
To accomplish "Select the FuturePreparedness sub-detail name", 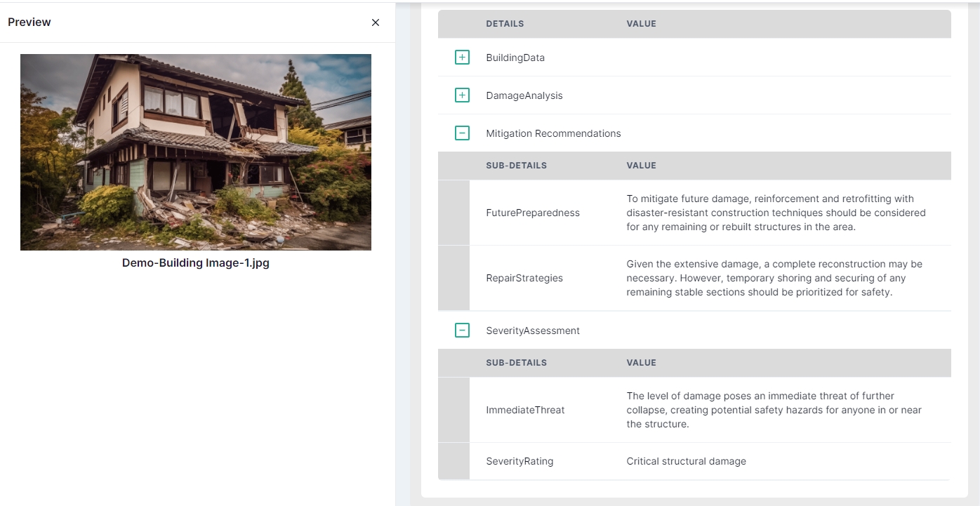I will (533, 213).
